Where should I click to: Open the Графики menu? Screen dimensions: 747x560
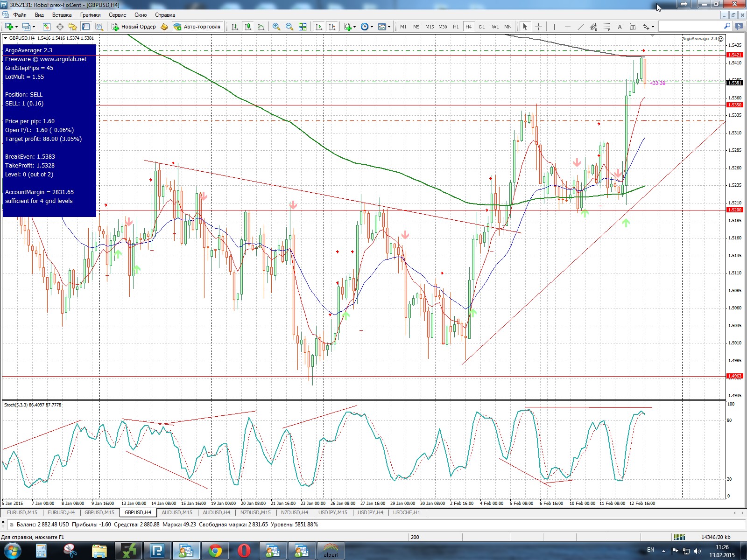coord(90,15)
